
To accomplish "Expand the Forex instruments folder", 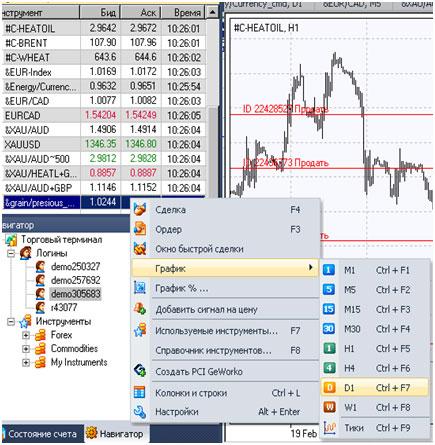I will (x=26, y=335).
